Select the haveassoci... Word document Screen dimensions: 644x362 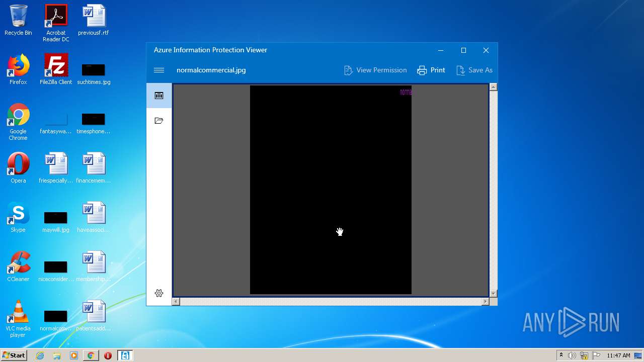(94, 217)
